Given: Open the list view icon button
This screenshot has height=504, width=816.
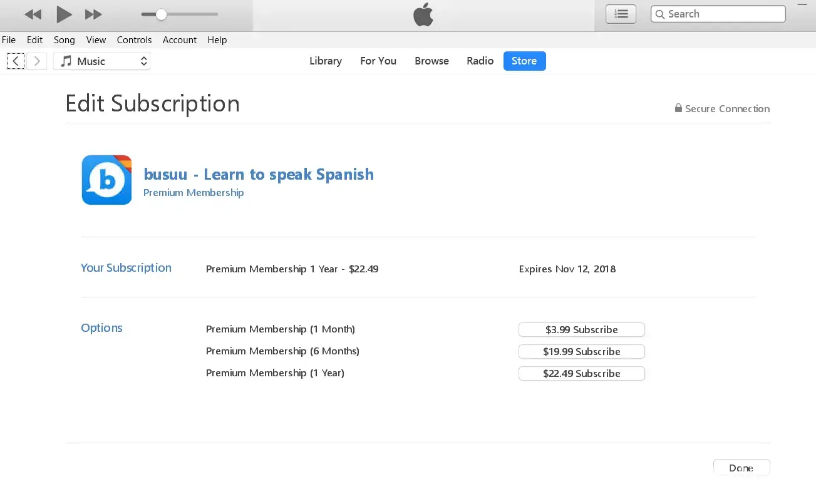Looking at the screenshot, I should click(621, 14).
